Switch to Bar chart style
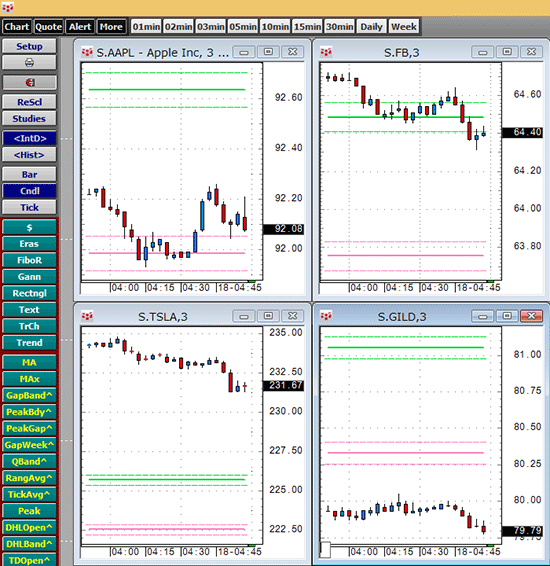This screenshot has height=566, width=550. coord(29,175)
